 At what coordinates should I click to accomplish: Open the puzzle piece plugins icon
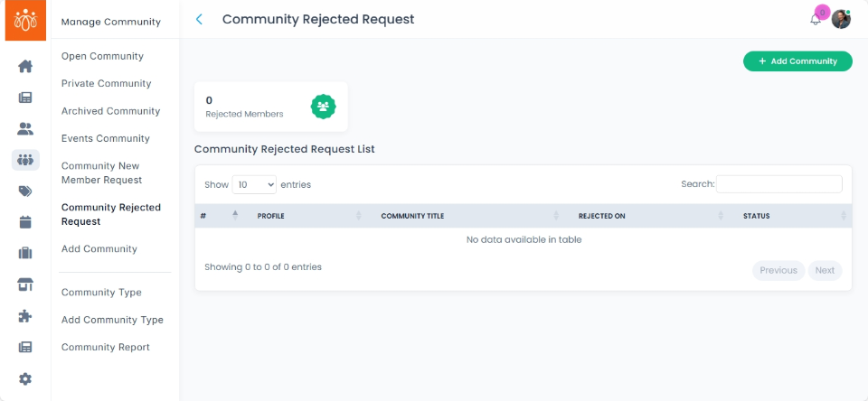click(25, 316)
